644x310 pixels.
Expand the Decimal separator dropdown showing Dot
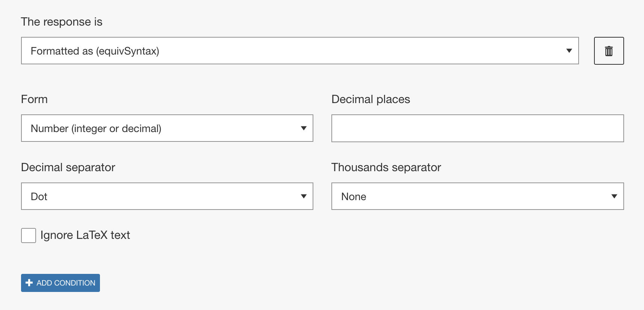[x=167, y=196]
